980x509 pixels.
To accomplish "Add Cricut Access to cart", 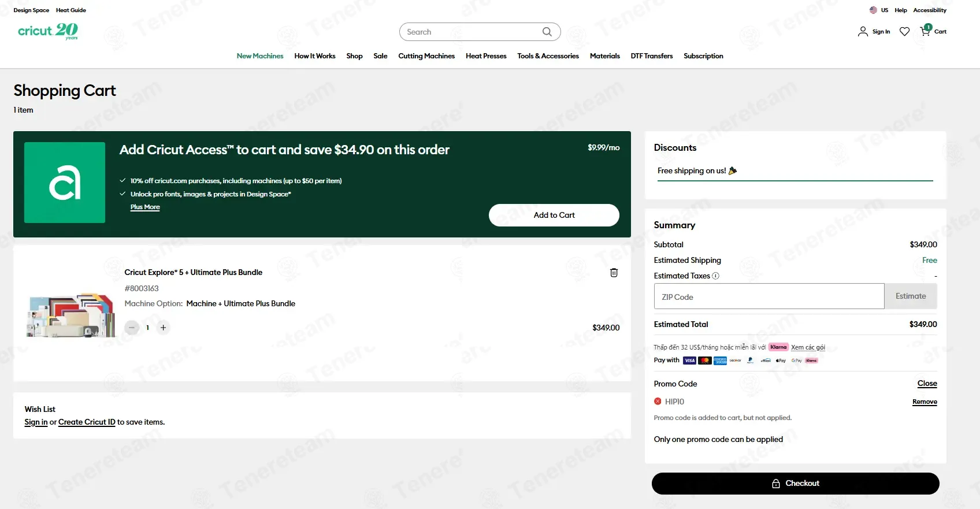I will (x=554, y=215).
